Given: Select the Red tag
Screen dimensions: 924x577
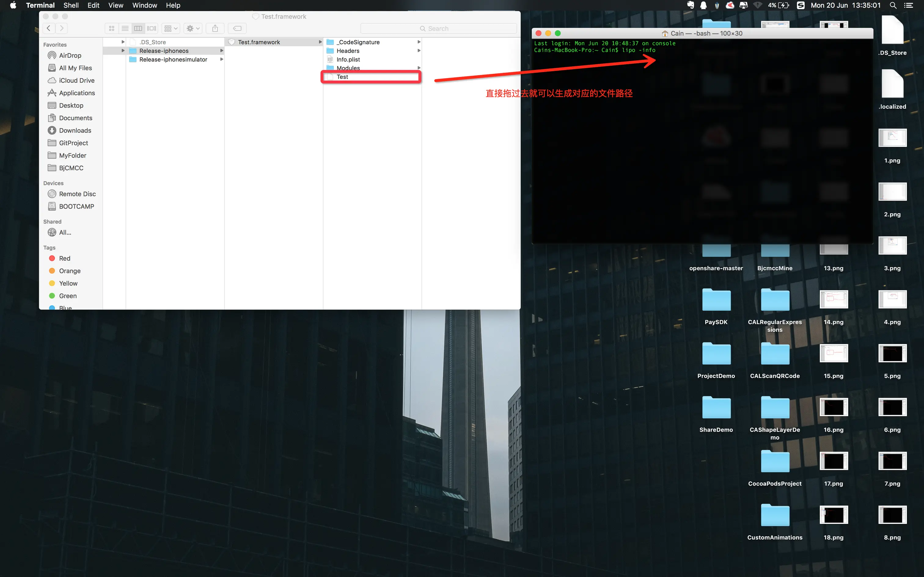Looking at the screenshot, I should point(64,258).
